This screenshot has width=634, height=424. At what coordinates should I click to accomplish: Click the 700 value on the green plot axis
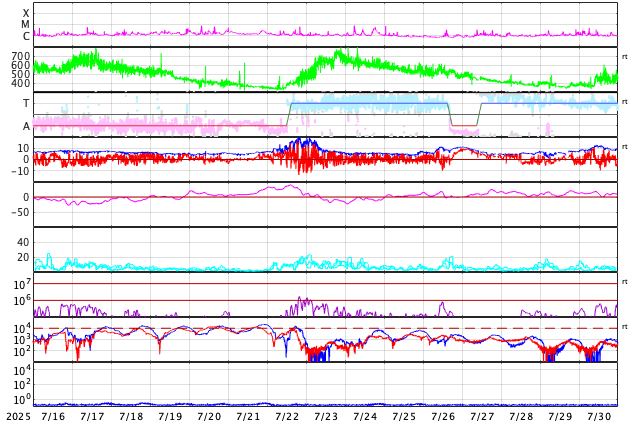[x=20, y=57]
